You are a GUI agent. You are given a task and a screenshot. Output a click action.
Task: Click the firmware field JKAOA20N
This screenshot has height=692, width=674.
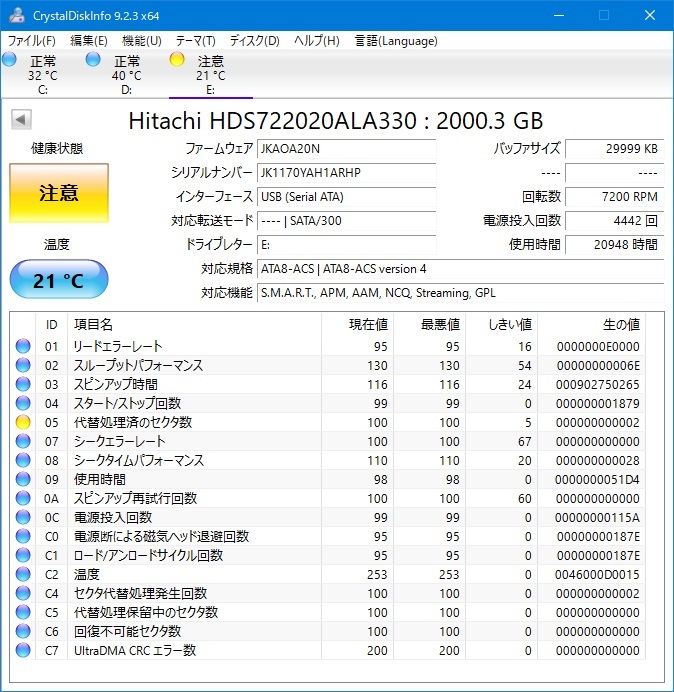pyautogui.click(x=346, y=149)
